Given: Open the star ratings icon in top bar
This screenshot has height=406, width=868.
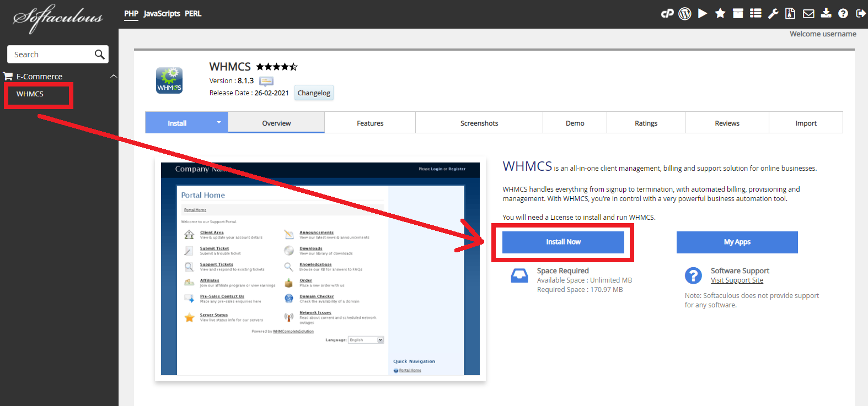Looking at the screenshot, I should point(720,13).
